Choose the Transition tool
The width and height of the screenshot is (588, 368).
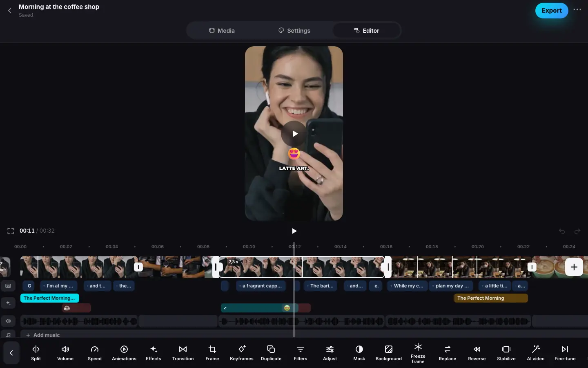pyautogui.click(x=183, y=353)
